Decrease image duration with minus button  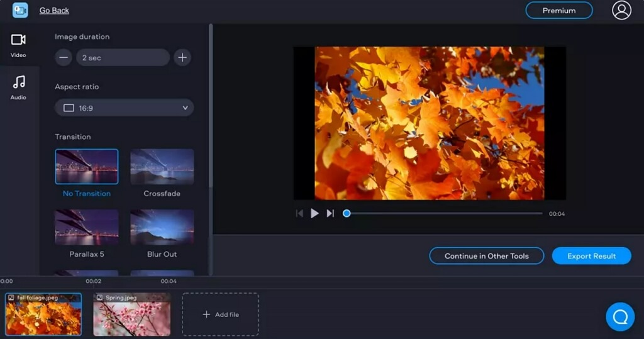click(64, 58)
